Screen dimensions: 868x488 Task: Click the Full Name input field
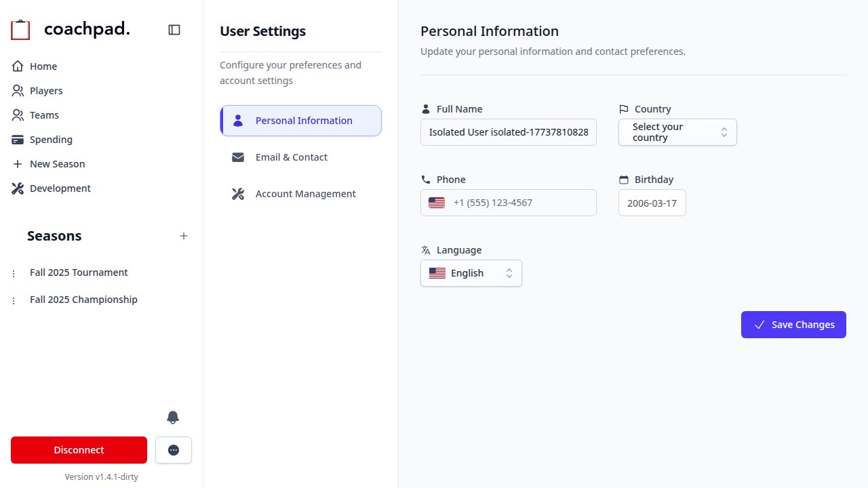pyautogui.click(x=508, y=132)
